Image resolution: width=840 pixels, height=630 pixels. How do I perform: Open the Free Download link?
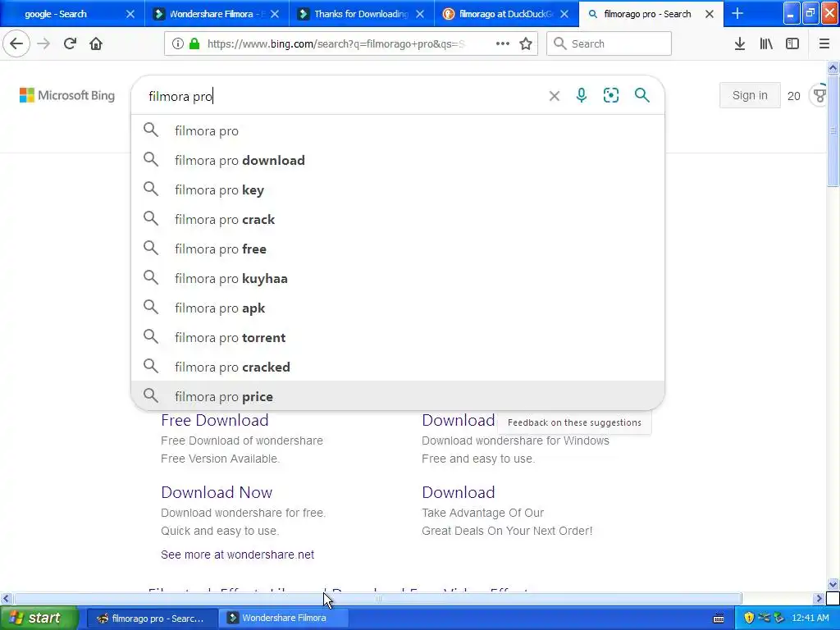pos(214,421)
